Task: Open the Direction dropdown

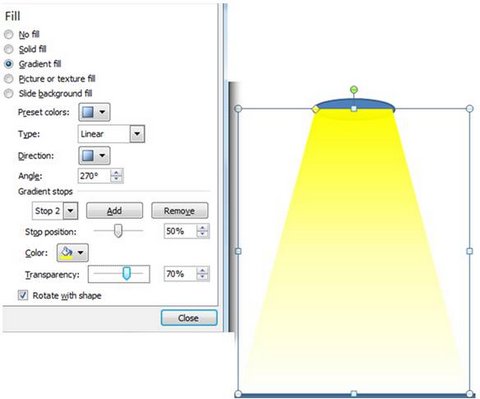Action: tap(94, 156)
